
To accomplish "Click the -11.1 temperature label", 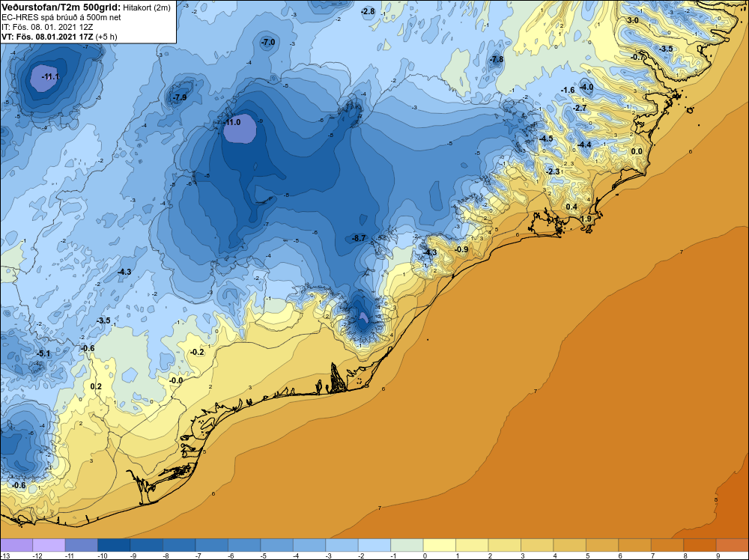I will click(x=51, y=76).
